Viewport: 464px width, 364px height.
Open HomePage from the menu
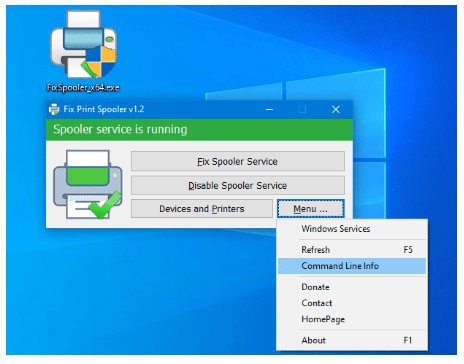pos(352,319)
